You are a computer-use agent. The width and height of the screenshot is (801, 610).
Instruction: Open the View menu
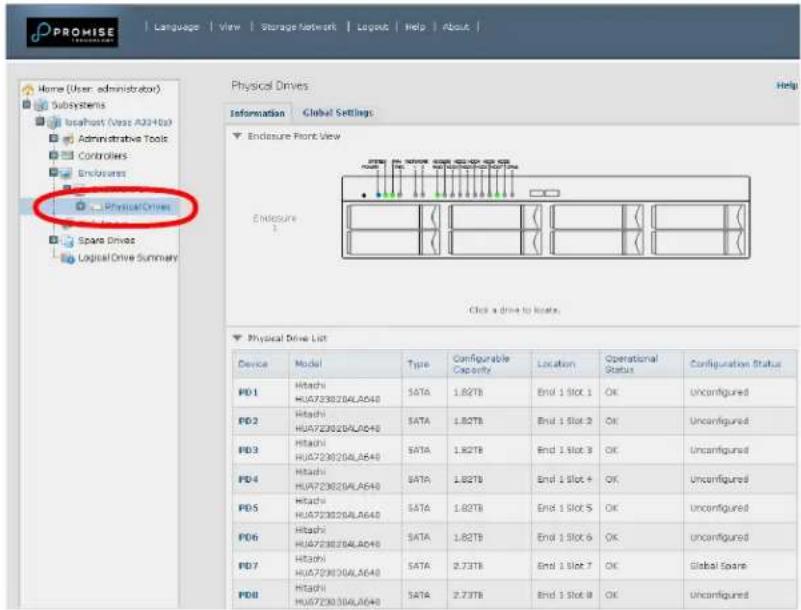click(x=229, y=27)
